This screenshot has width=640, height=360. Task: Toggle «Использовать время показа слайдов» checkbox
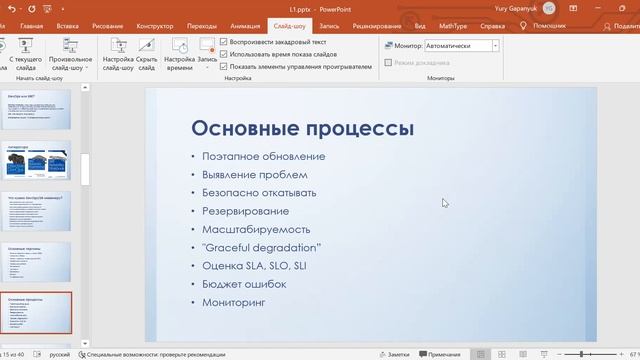point(223,54)
